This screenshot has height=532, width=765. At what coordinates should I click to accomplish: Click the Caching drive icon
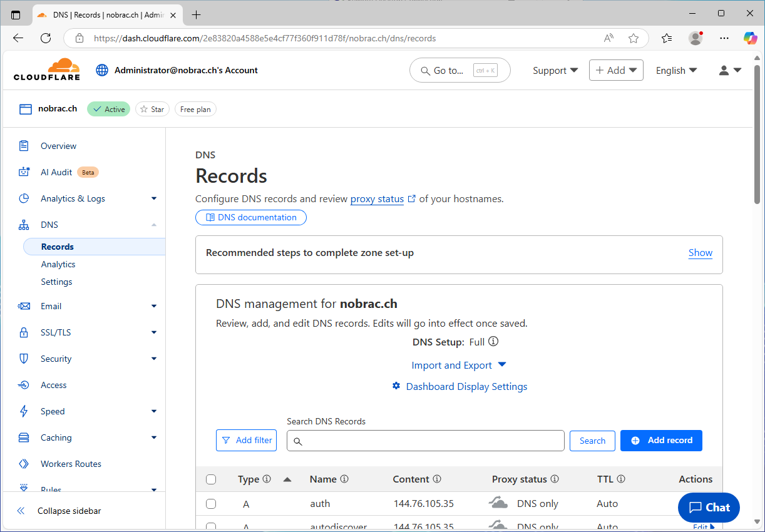pos(24,437)
